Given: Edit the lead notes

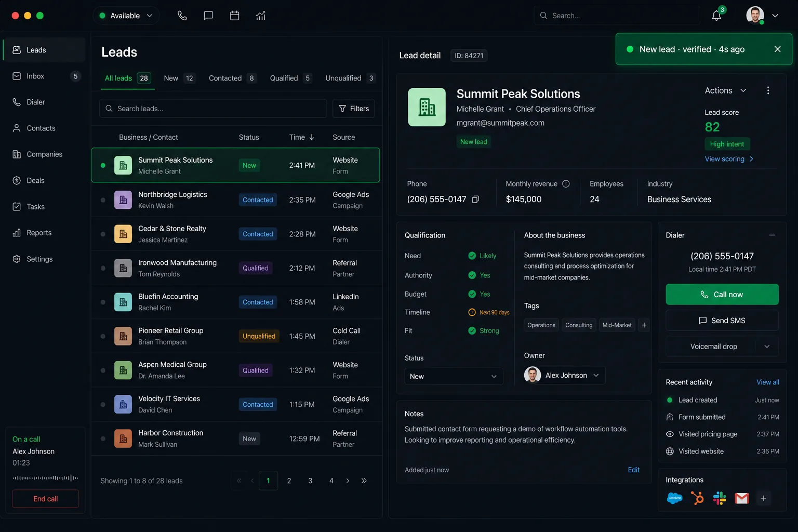Looking at the screenshot, I should point(634,470).
